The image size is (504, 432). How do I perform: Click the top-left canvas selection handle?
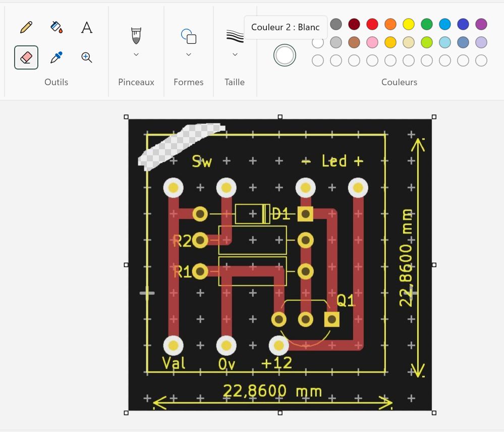pos(126,117)
